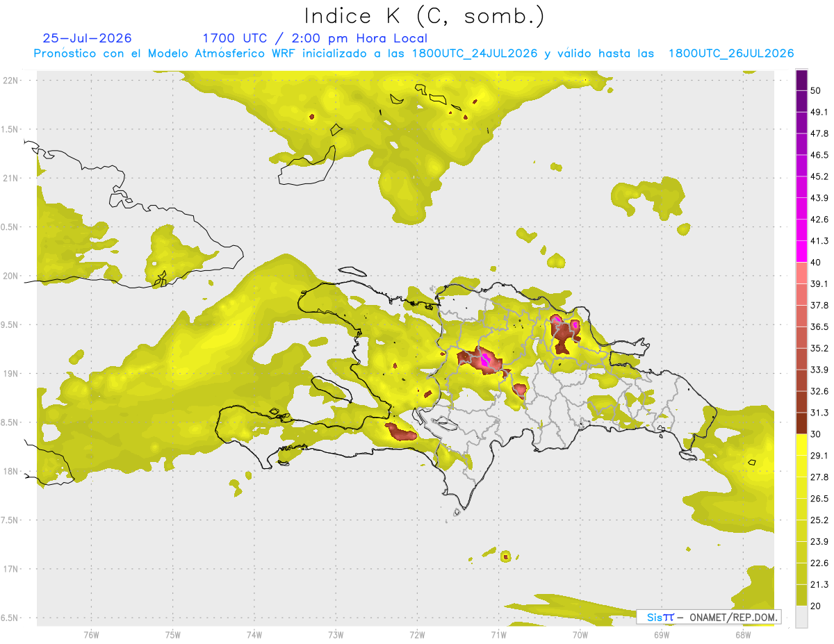Click the title "Indice K (C, somb.)"

[x=424, y=16]
